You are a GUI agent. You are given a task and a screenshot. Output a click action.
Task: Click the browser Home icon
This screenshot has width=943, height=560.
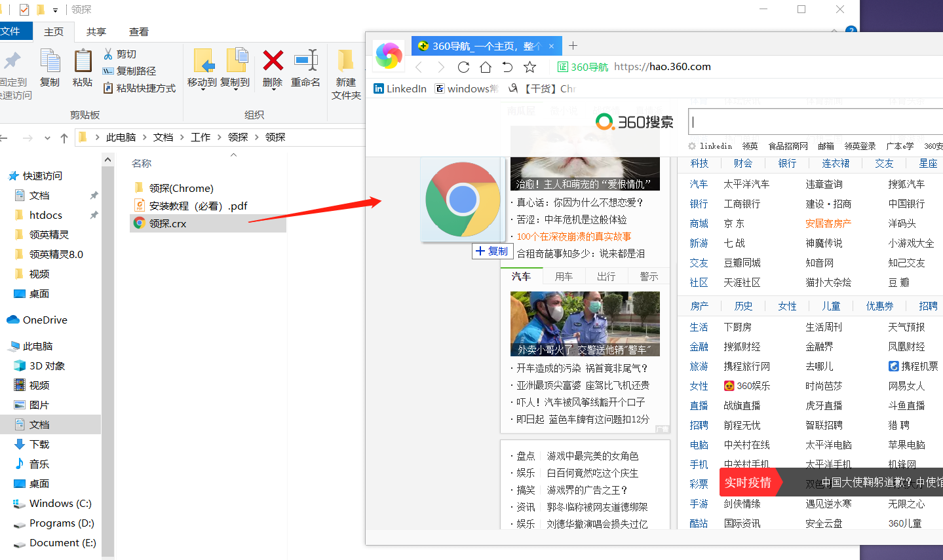pos(486,67)
